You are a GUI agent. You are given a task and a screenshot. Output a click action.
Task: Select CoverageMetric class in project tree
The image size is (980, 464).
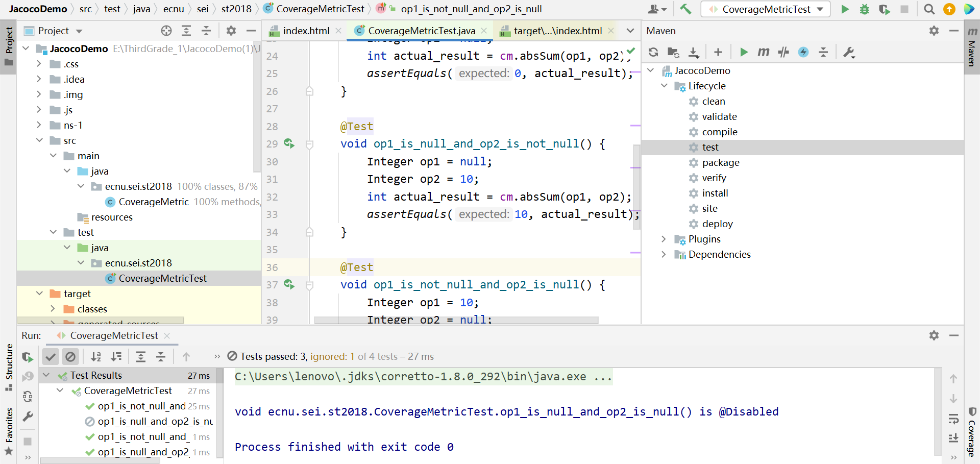[154, 202]
